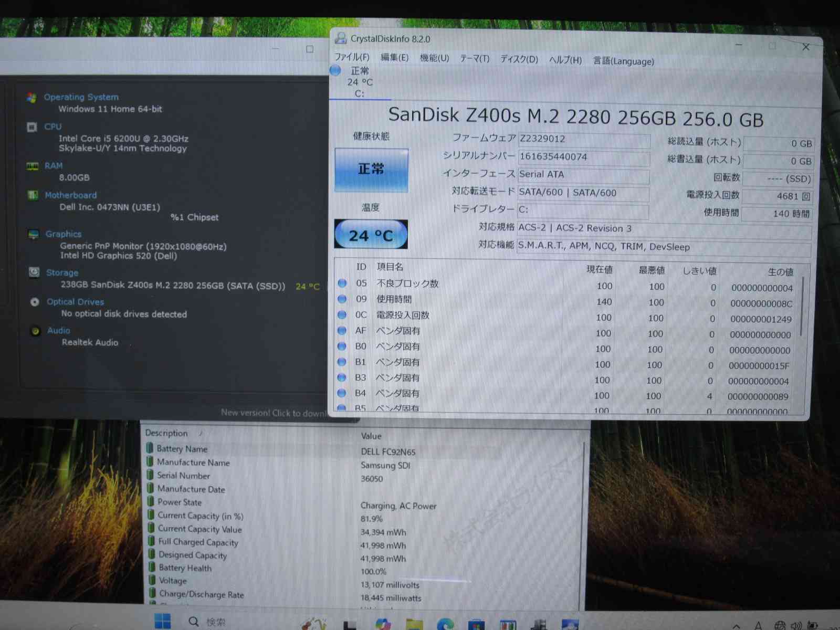Open the Windows Start menu

(163, 621)
